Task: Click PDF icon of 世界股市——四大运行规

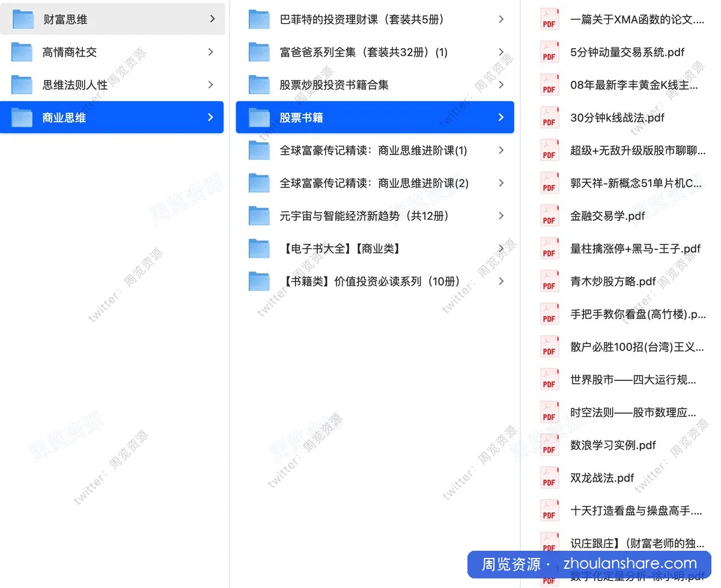Action: (x=549, y=380)
